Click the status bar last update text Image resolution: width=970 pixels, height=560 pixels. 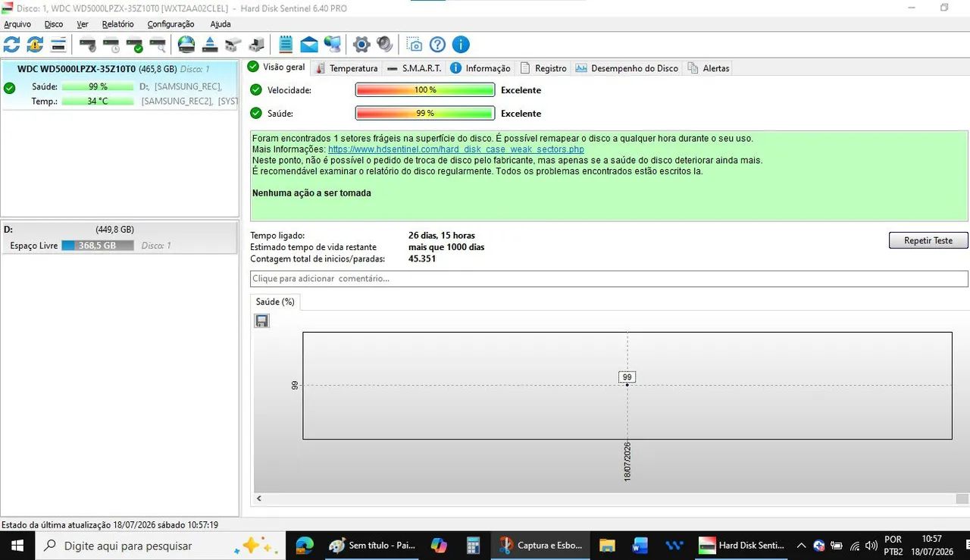pos(110,524)
